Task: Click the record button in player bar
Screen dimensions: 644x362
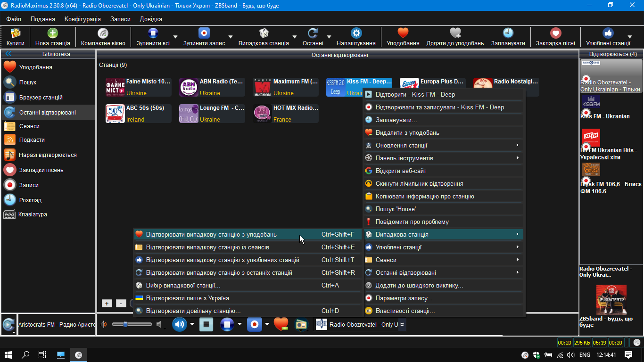Action: pos(255,324)
